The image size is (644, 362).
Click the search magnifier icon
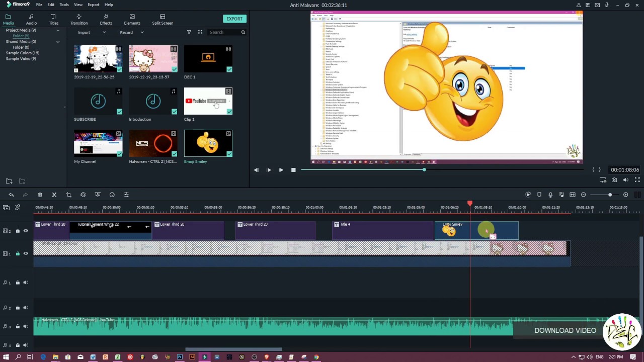[x=243, y=32]
